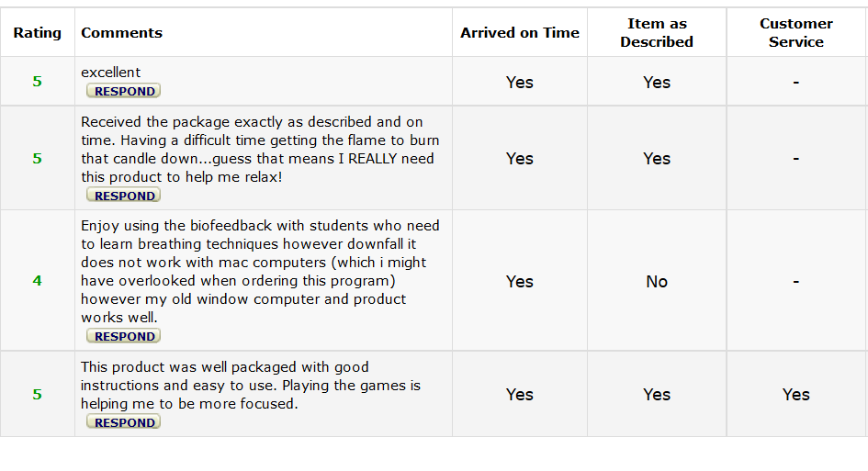Click the Rating column header

pos(38,33)
